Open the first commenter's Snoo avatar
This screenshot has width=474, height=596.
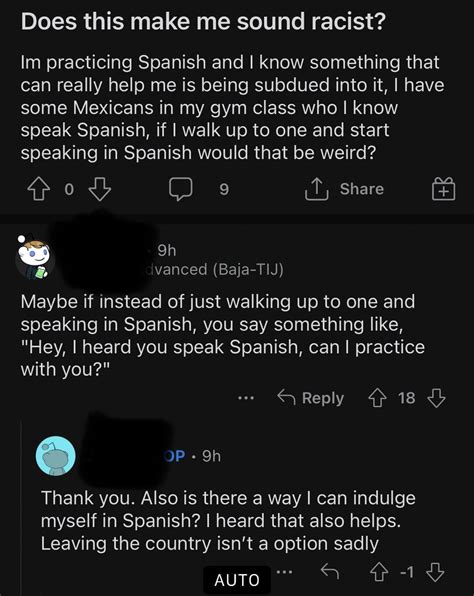point(34,256)
